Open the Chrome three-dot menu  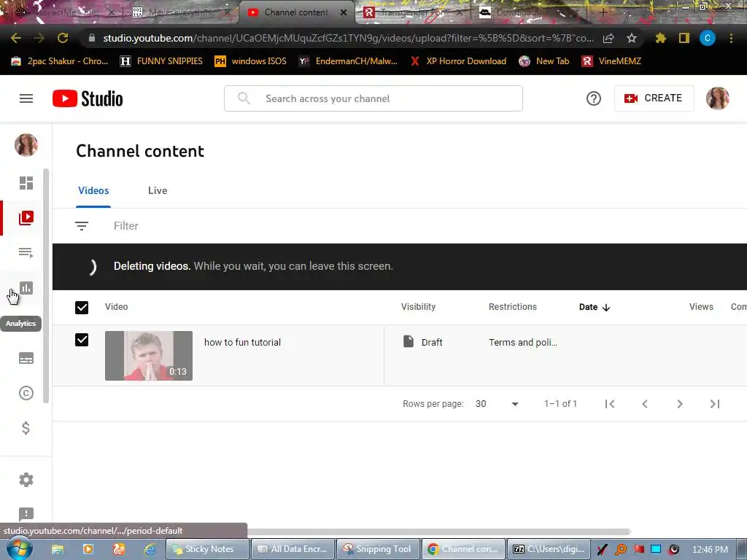pos(731,38)
